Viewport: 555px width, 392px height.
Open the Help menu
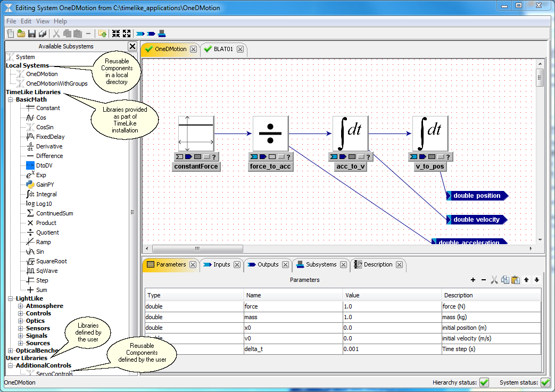point(60,21)
